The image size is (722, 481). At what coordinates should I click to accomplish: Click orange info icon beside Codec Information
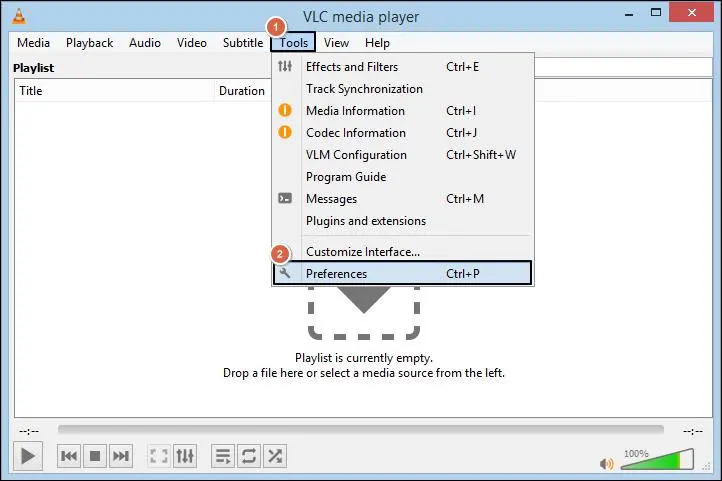[285, 133]
